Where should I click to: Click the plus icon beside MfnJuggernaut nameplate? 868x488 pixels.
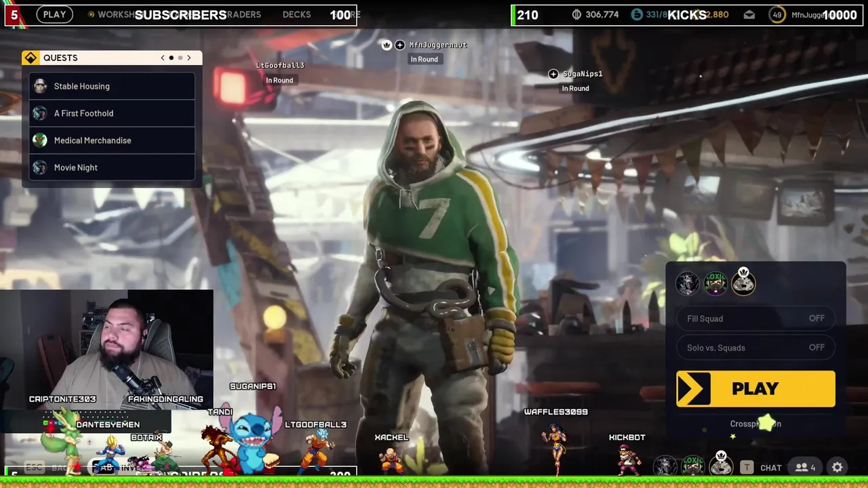point(399,45)
